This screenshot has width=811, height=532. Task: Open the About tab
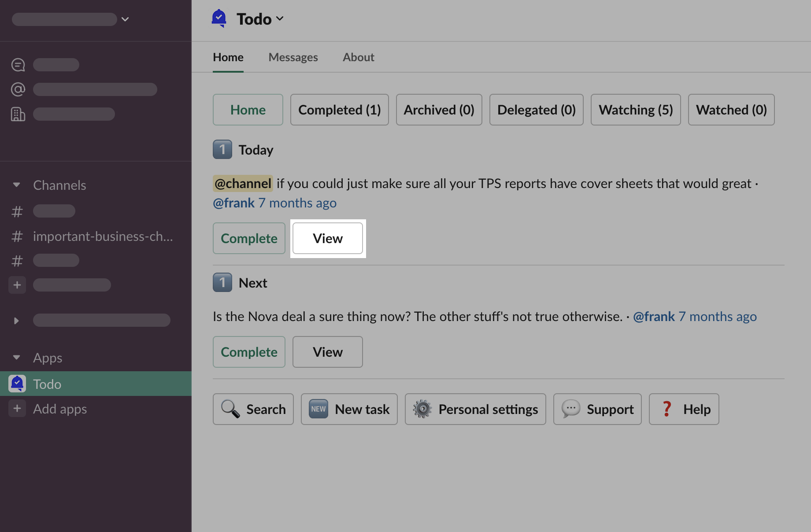click(x=359, y=57)
